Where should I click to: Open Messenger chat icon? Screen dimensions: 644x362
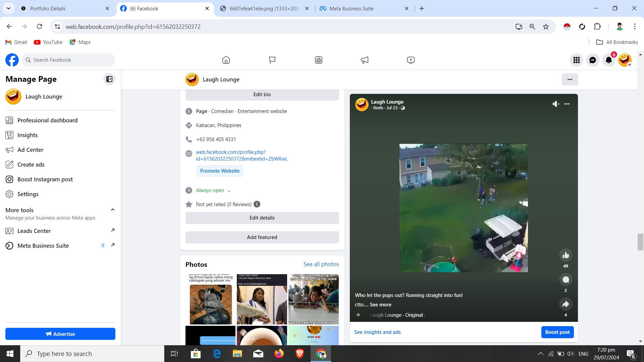(x=593, y=60)
